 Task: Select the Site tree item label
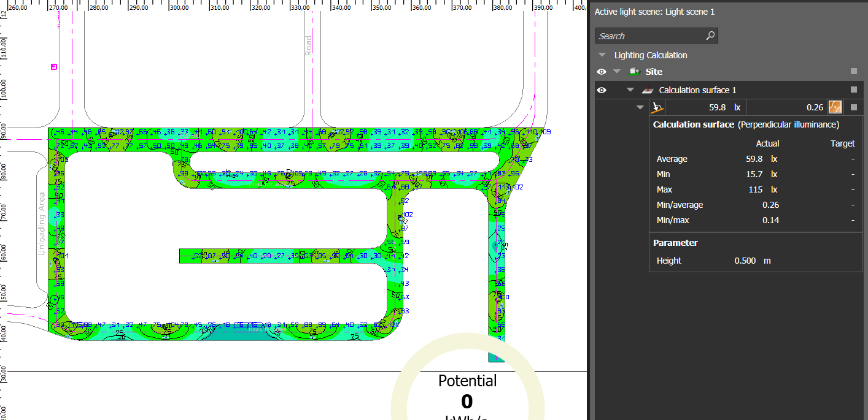[654, 72]
